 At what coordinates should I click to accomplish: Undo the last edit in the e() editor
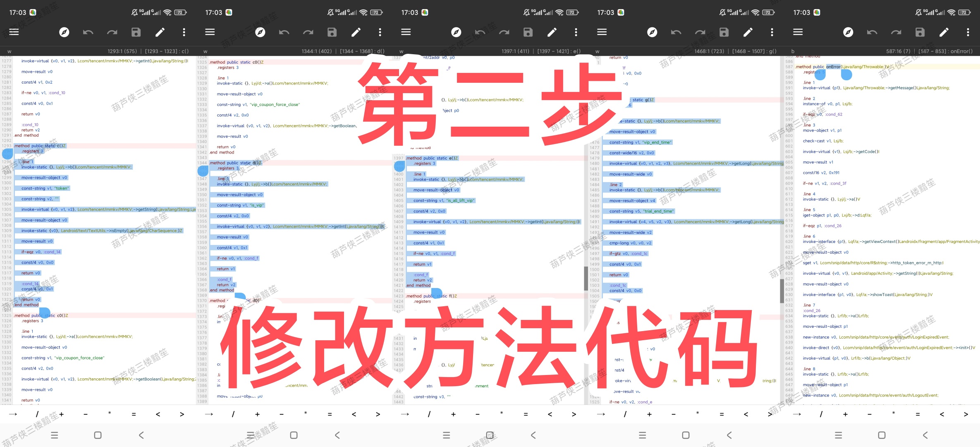pos(480,32)
